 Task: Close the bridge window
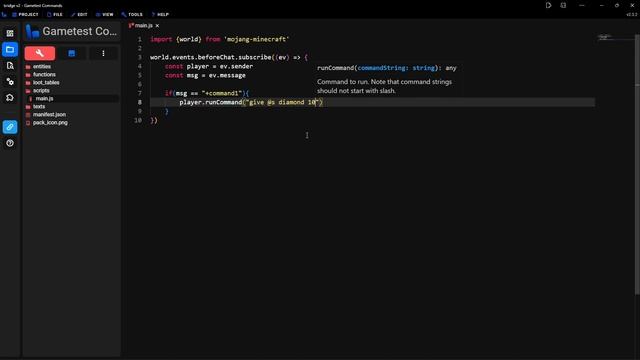pyautogui.click(x=632, y=5)
